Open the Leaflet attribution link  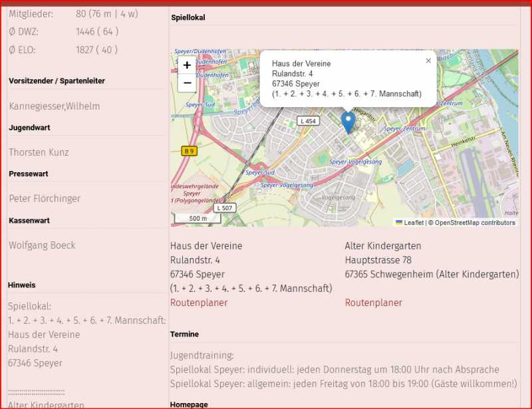(414, 223)
